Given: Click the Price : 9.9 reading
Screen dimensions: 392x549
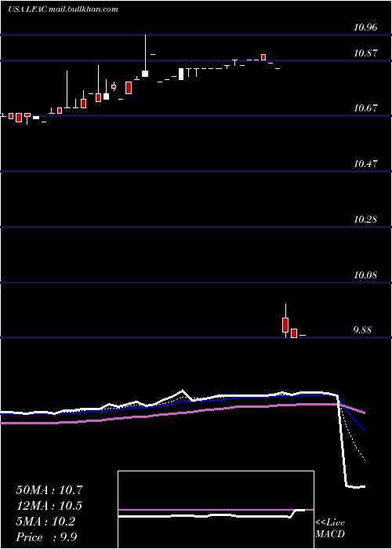Looking at the screenshot, I should pos(46,537).
